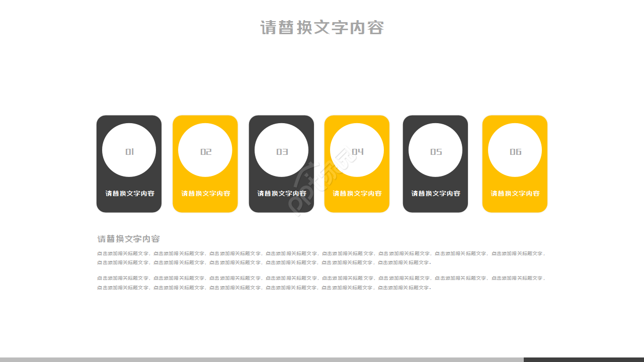Select the caption under circle 04
644x362 pixels.
tap(357, 193)
